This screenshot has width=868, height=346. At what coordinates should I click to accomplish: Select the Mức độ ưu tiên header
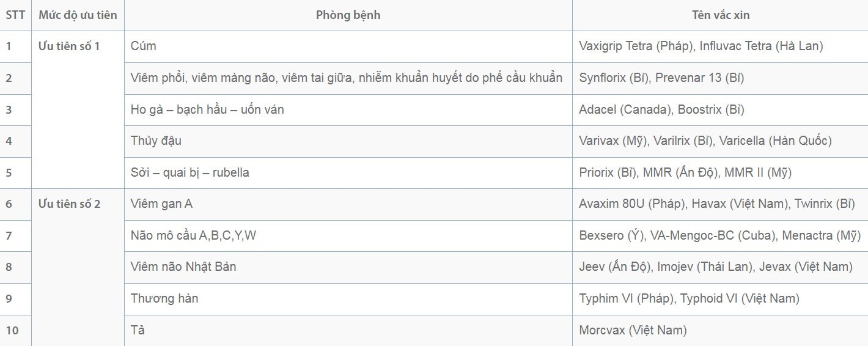click(78, 15)
